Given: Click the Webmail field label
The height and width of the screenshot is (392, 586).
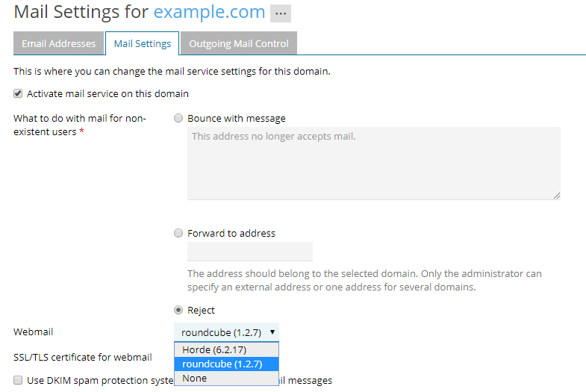Looking at the screenshot, I should click(34, 332).
